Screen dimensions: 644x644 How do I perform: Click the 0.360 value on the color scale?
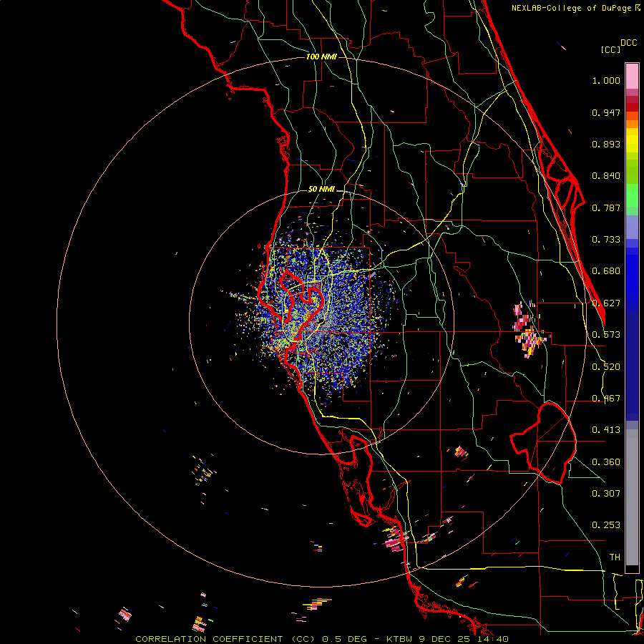point(606,462)
